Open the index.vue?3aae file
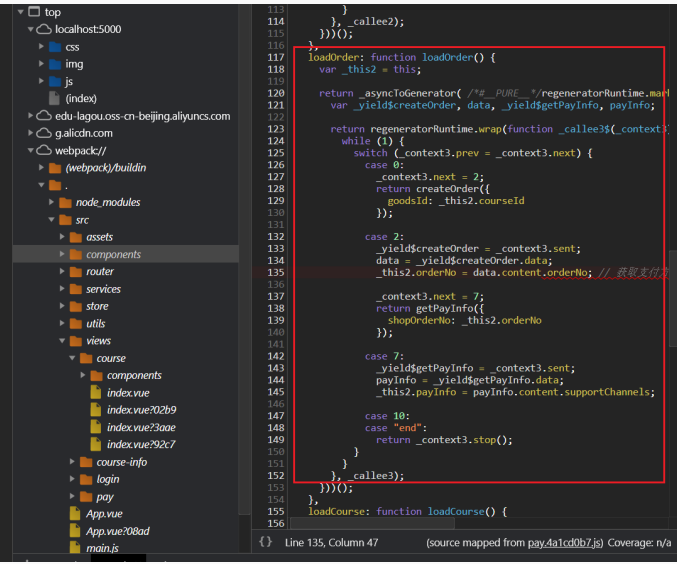677x564 pixels. coord(141,428)
